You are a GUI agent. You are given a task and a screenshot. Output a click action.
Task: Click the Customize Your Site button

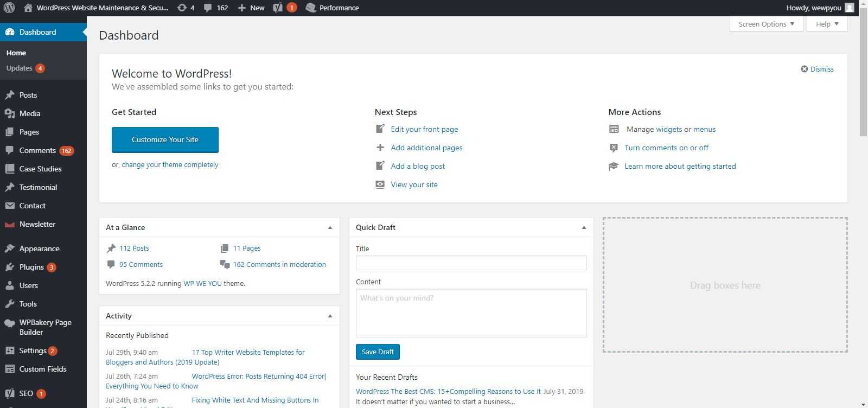(x=165, y=140)
